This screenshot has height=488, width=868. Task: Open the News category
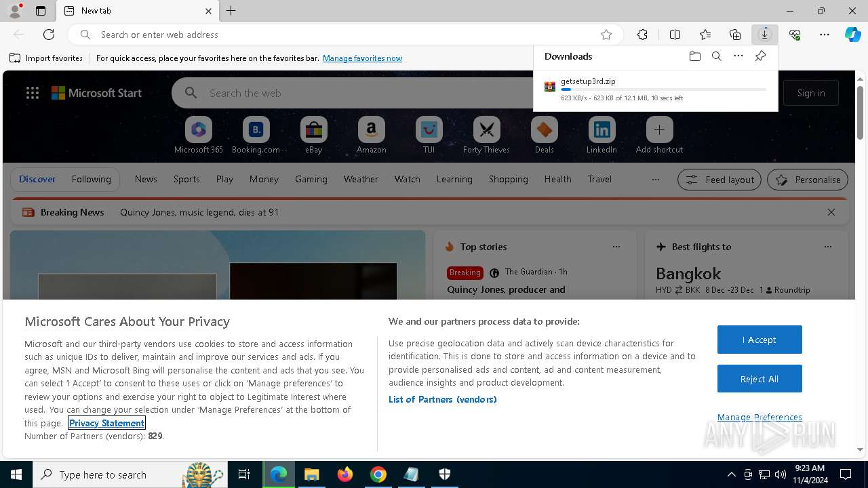coord(146,179)
